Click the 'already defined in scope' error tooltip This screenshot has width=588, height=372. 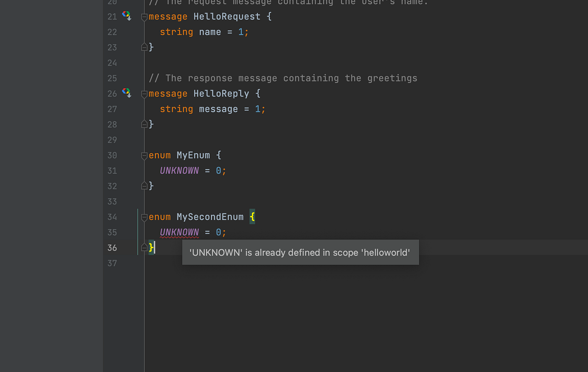(301, 252)
